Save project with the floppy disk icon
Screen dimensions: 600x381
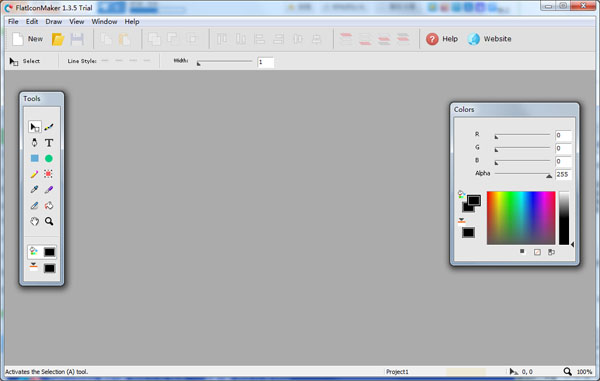(x=77, y=39)
